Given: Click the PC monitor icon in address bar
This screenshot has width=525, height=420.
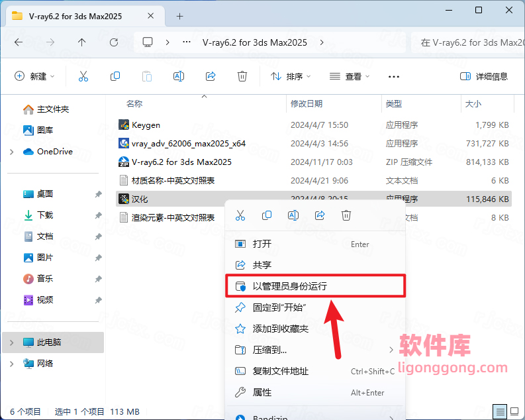Looking at the screenshot, I should click(148, 42).
